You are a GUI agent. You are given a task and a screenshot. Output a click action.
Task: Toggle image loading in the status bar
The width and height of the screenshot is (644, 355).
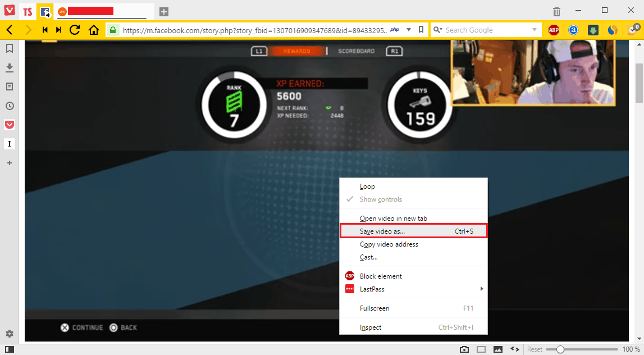[498, 349]
